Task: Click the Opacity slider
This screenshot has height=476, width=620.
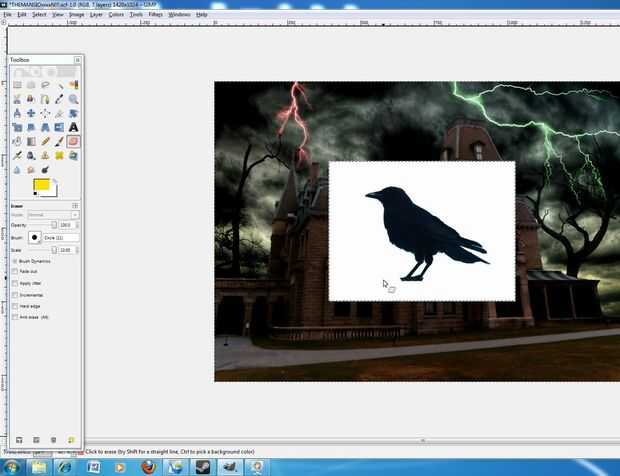Action: click(x=42, y=225)
